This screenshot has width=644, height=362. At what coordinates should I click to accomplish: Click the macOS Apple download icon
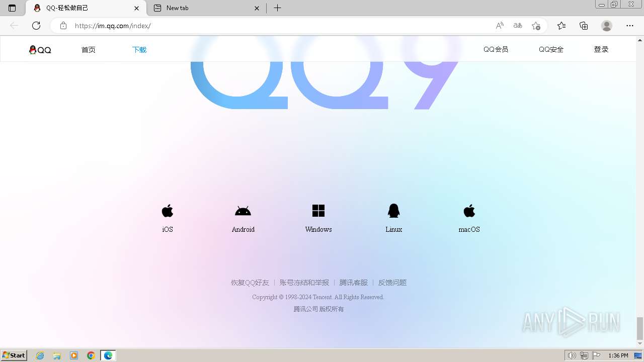(469, 211)
